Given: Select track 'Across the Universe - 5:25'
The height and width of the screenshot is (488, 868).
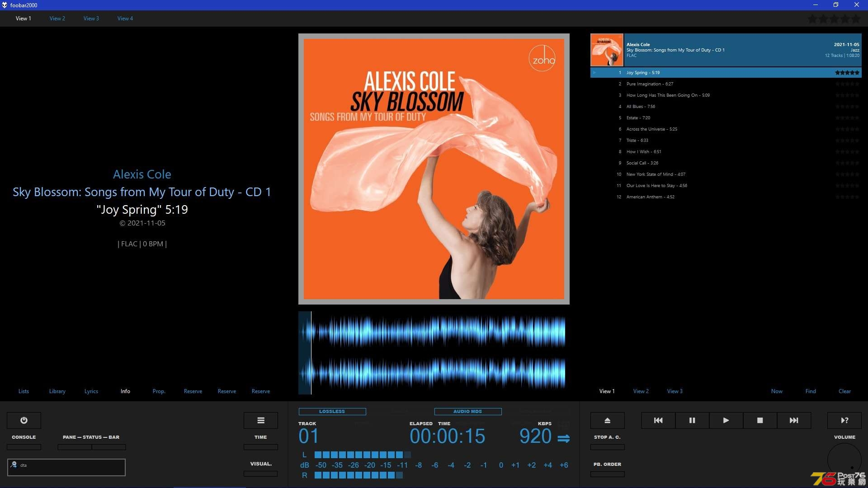Looking at the screenshot, I should 726,129.
